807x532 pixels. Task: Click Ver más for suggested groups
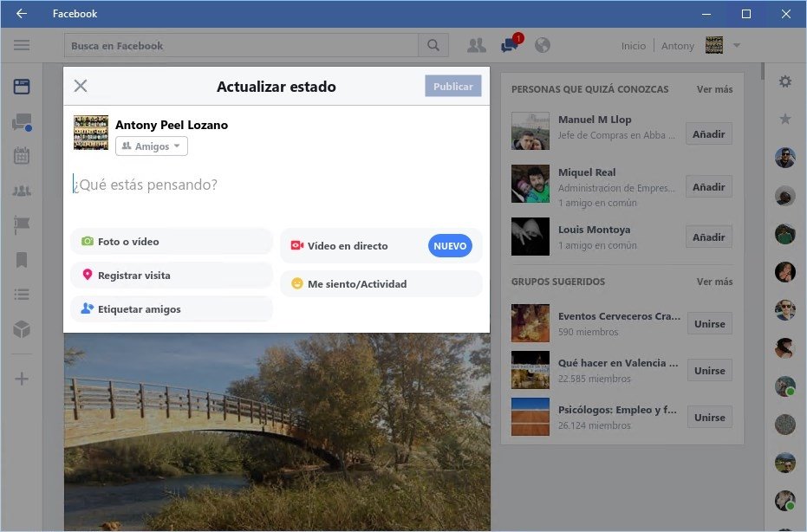point(714,282)
